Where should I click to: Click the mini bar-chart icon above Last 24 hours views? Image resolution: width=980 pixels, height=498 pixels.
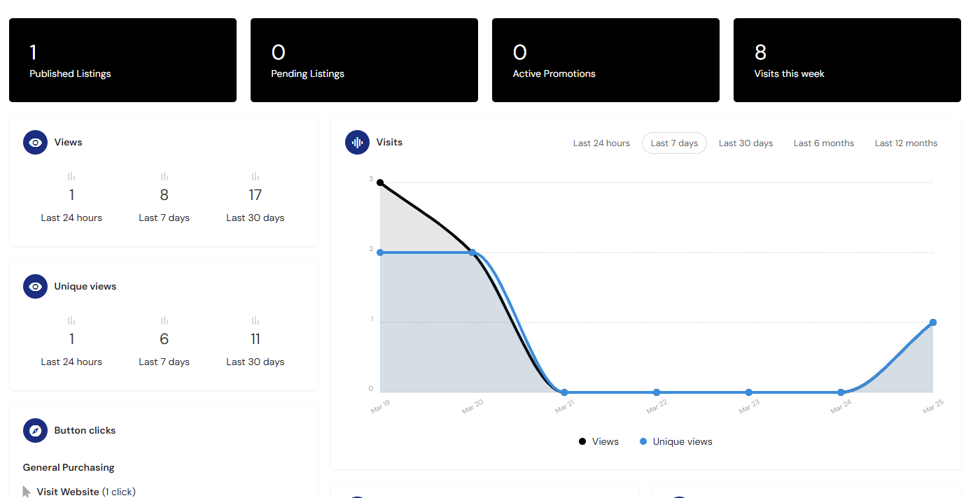(71, 176)
